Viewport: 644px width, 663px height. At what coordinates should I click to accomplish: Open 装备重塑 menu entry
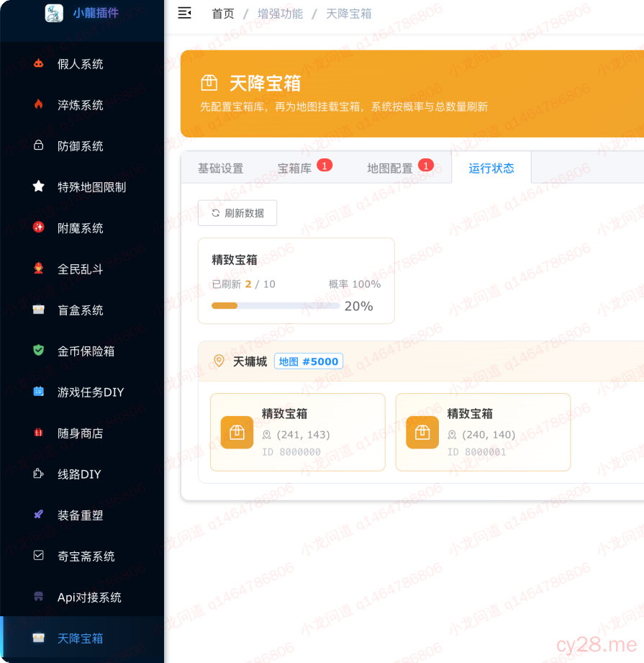coord(82,515)
